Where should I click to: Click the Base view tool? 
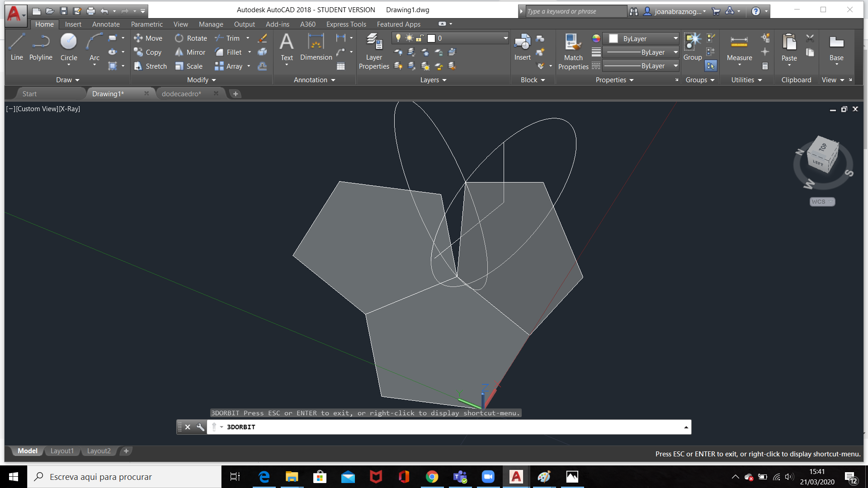tap(836, 48)
